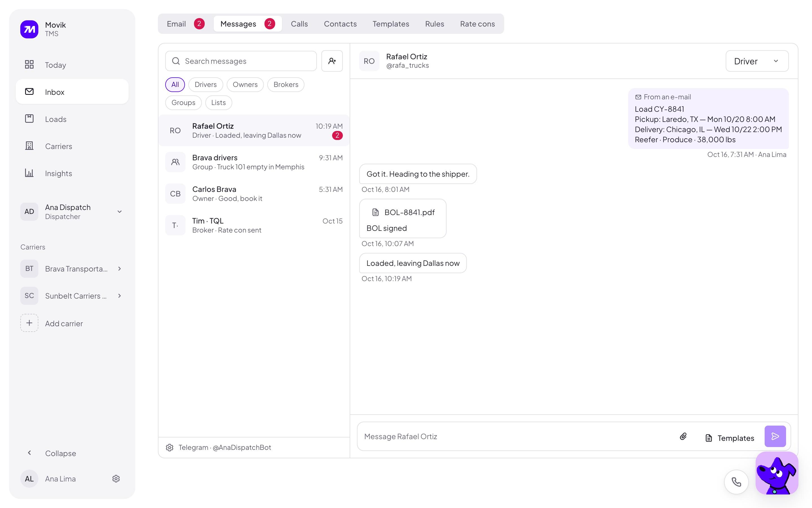Image resolution: width=812 pixels, height=508 pixels.
Task: Open the Calls tab
Action: tap(299, 24)
